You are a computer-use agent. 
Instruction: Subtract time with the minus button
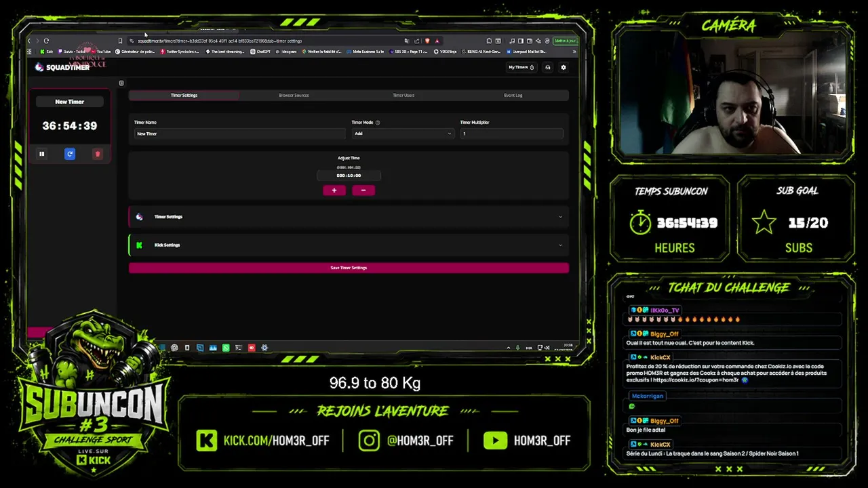coord(363,190)
